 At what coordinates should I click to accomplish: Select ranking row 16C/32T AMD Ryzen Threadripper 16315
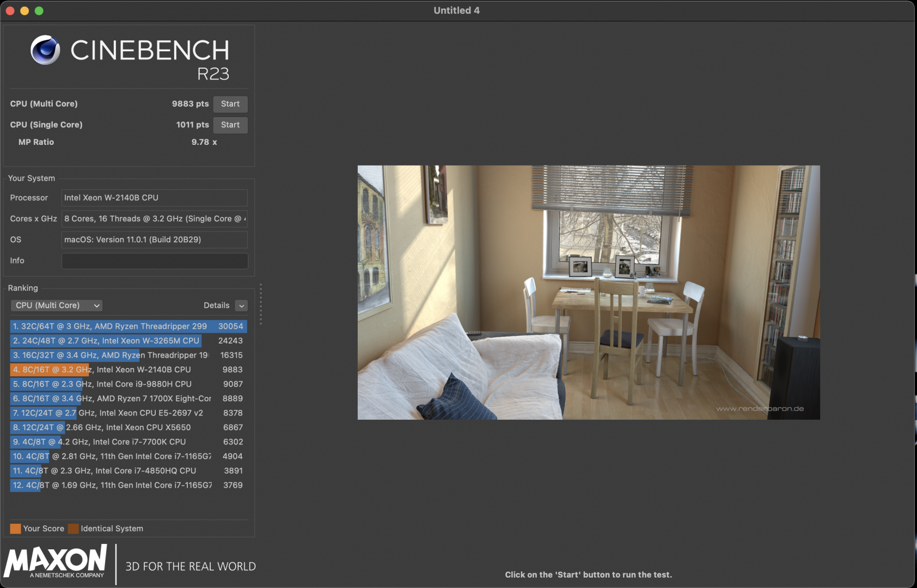(129, 355)
